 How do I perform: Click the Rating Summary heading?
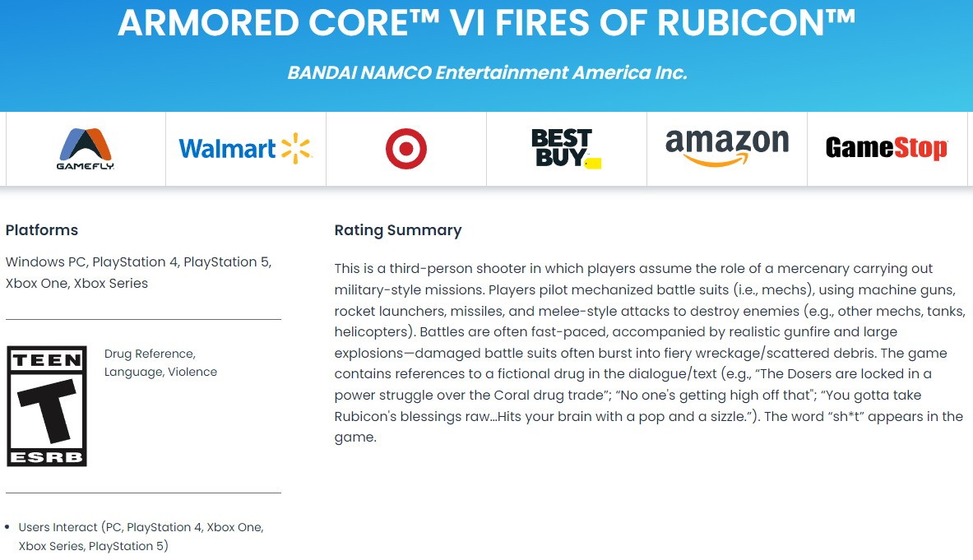(398, 230)
